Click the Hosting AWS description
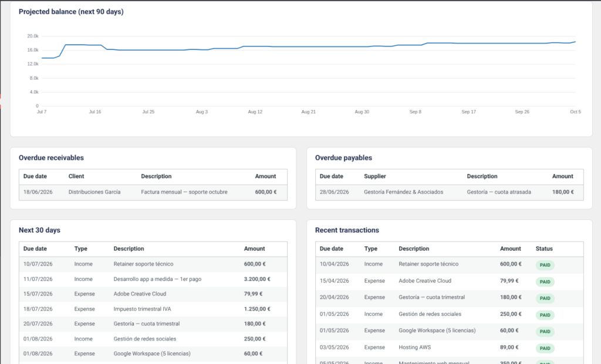The height and width of the screenshot is (364, 601). click(x=415, y=348)
